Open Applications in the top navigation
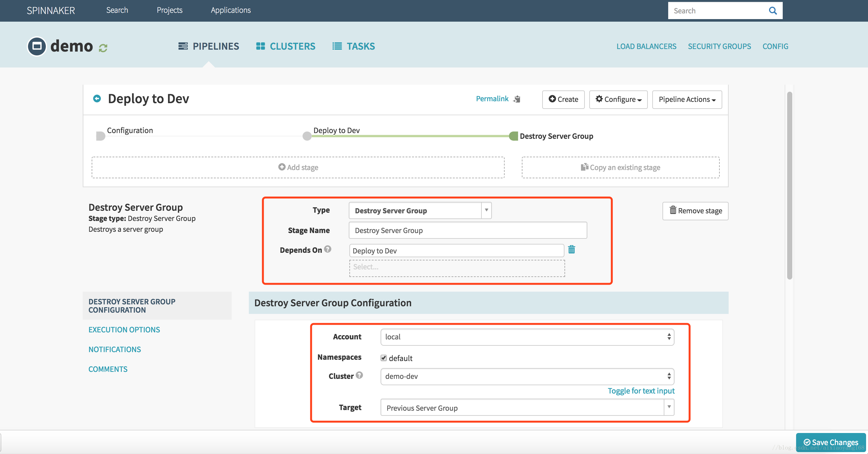 point(231,10)
